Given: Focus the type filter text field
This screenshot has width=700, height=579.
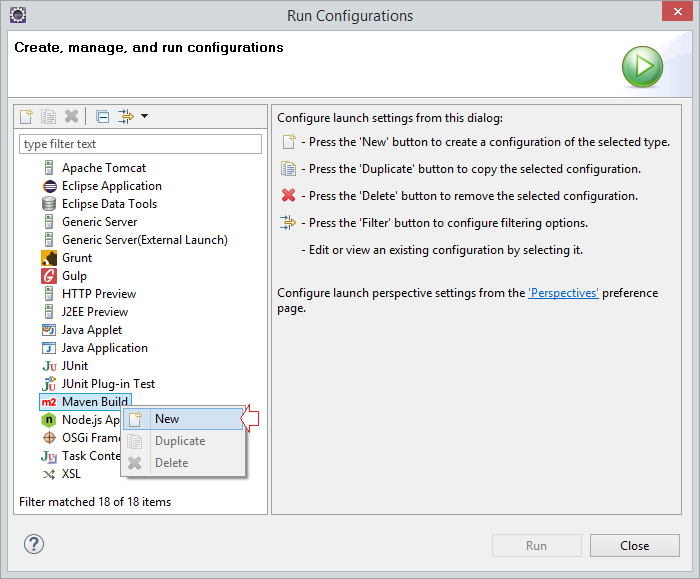Looking at the screenshot, I should [x=140, y=144].
